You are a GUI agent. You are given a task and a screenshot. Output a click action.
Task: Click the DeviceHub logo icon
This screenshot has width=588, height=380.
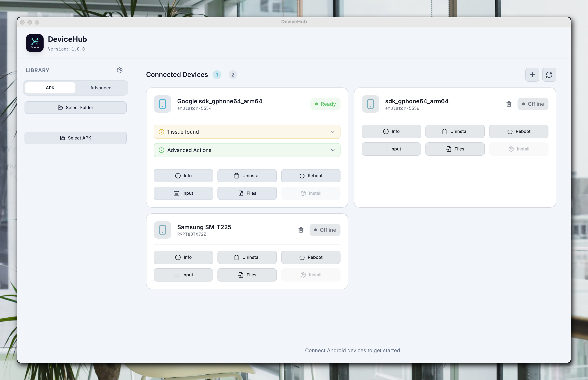[35, 43]
